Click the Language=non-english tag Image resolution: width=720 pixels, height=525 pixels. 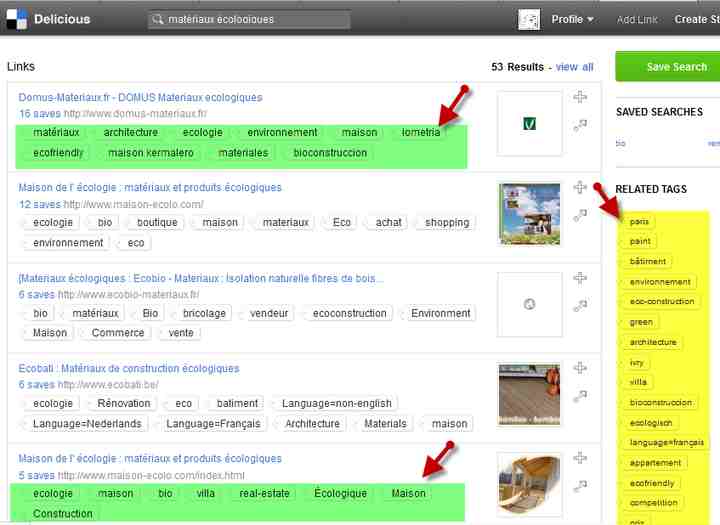pyautogui.click(x=337, y=404)
